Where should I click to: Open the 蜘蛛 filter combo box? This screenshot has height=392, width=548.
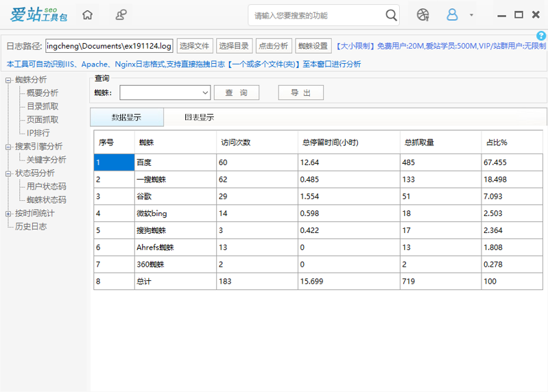coord(165,93)
